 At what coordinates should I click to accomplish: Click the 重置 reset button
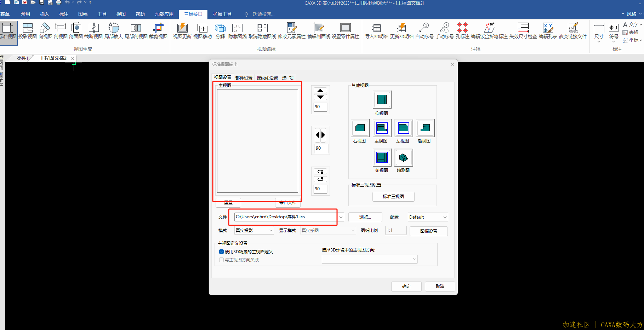point(228,203)
